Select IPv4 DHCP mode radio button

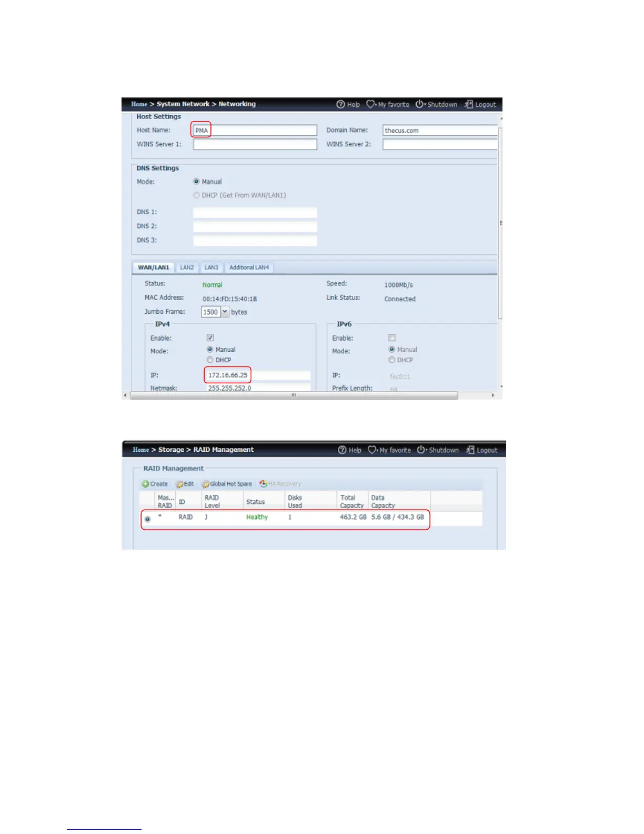[210, 360]
